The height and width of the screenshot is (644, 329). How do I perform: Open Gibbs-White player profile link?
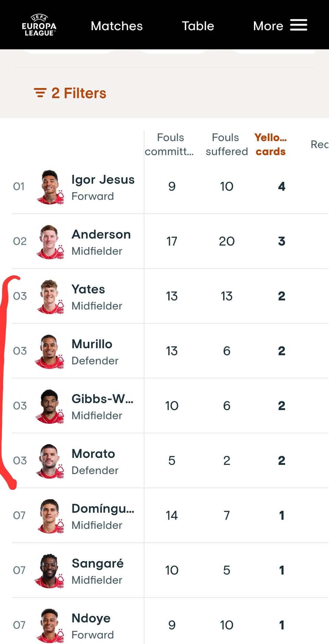102,399
